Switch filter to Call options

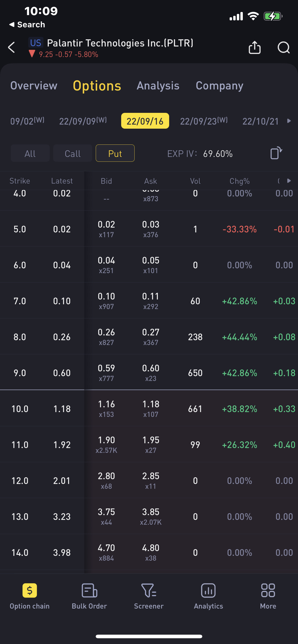coord(73,154)
